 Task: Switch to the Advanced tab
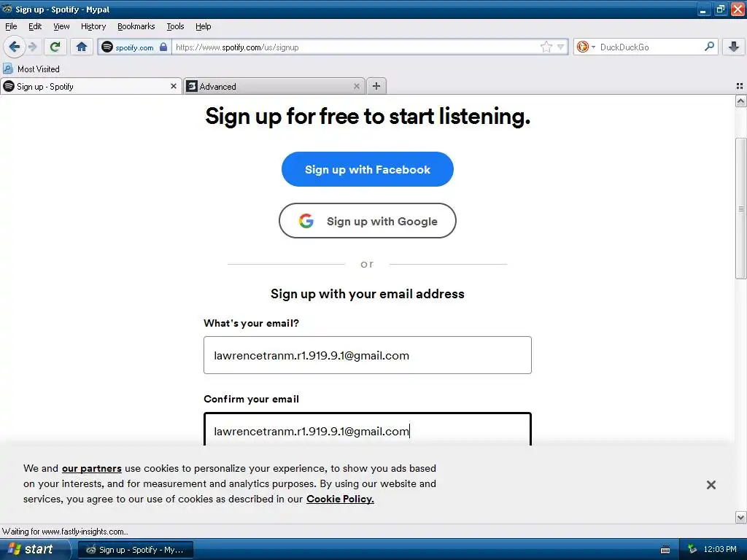coord(274,86)
